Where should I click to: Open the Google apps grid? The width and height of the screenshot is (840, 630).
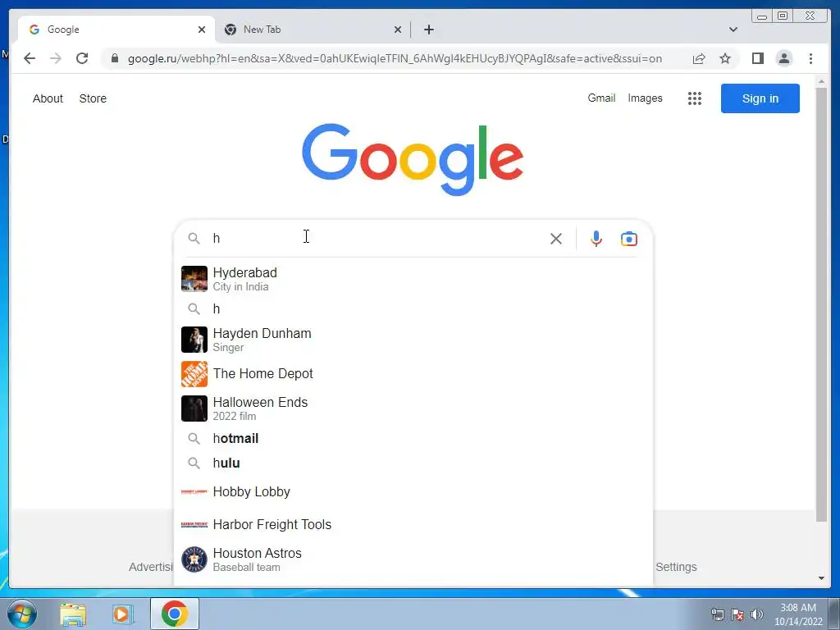(x=695, y=98)
